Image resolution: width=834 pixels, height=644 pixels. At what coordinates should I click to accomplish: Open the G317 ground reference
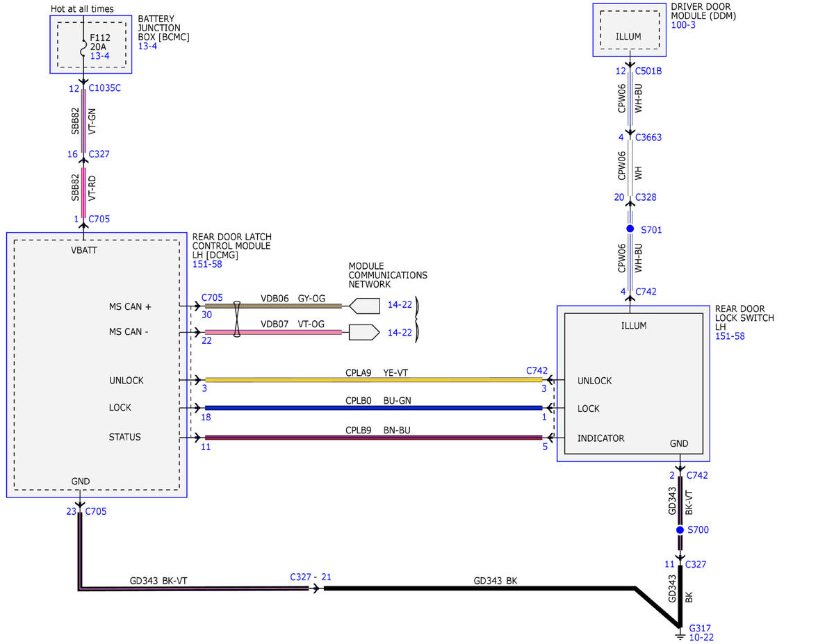point(700,627)
